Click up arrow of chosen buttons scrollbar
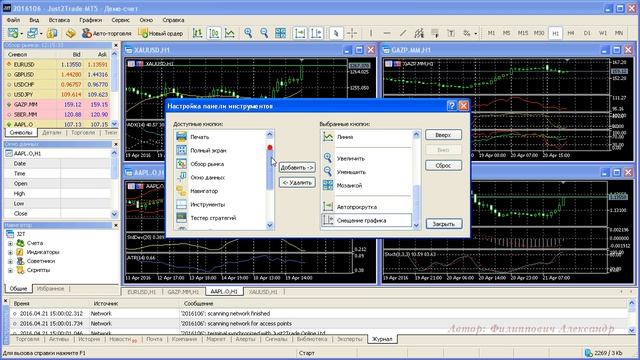This screenshot has width=640, height=360. coord(416,134)
